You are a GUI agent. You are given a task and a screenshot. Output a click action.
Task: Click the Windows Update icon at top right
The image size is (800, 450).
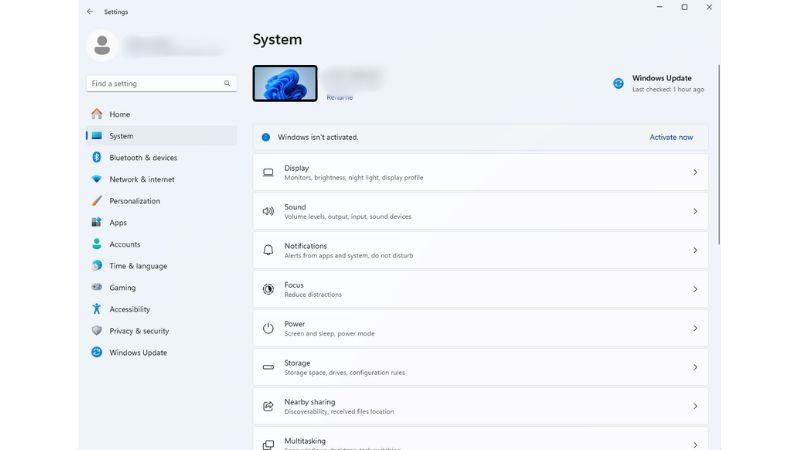(618, 83)
